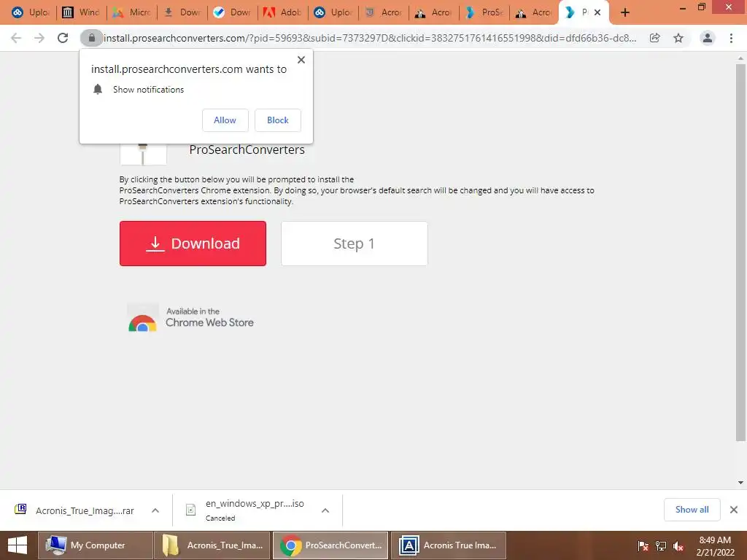Click the share page icon in address bar
This screenshot has width=747, height=560.
click(655, 38)
